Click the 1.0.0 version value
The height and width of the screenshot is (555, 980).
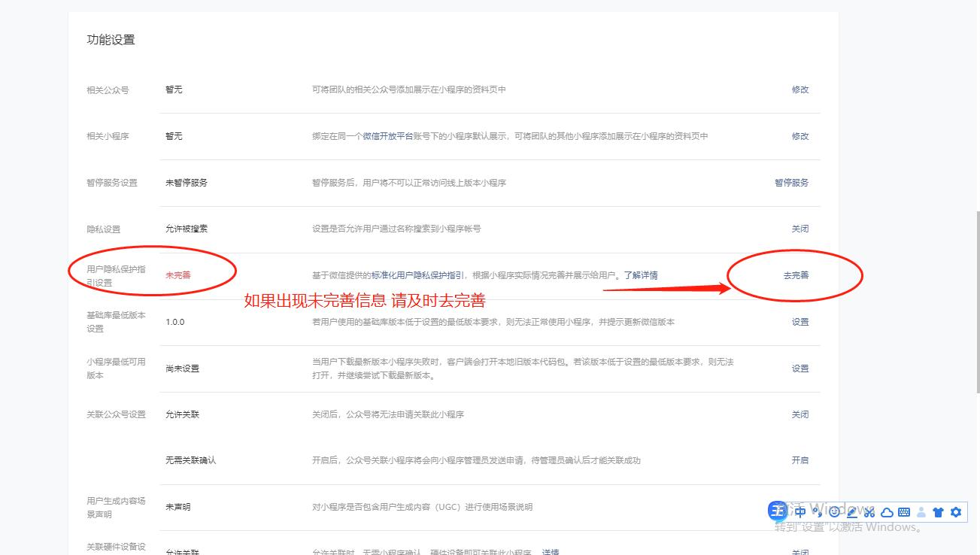click(174, 322)
